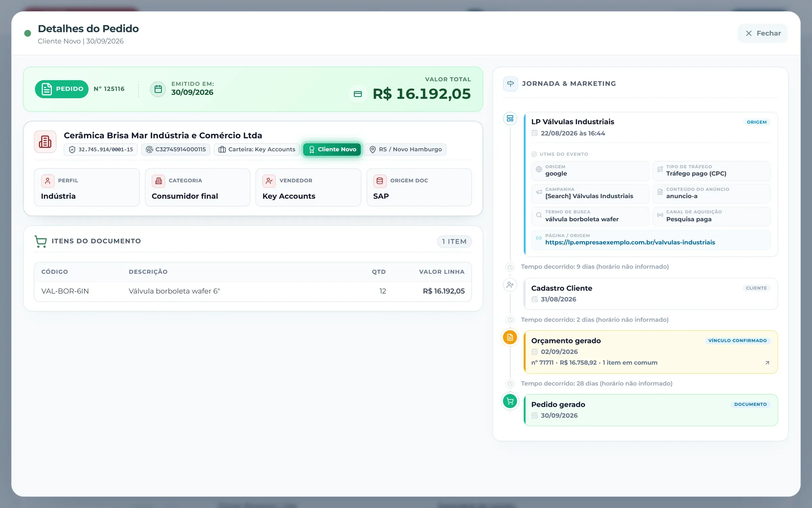Click the fingerprint code chip C32745914000115
This screenshot has width=812, height=508.
pyautogui.click(x=176, y=149)
